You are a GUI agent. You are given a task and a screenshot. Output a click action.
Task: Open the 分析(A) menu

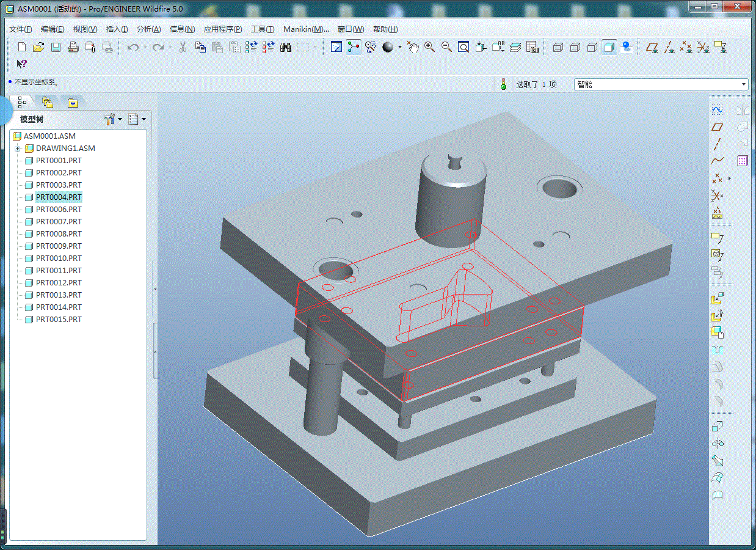[148, 29]
